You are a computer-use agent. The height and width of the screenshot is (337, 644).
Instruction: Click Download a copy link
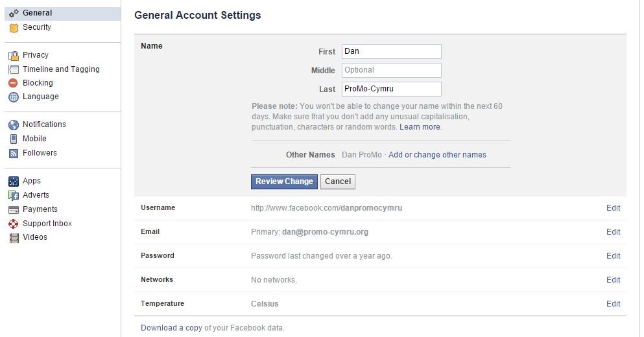[171, 327]
